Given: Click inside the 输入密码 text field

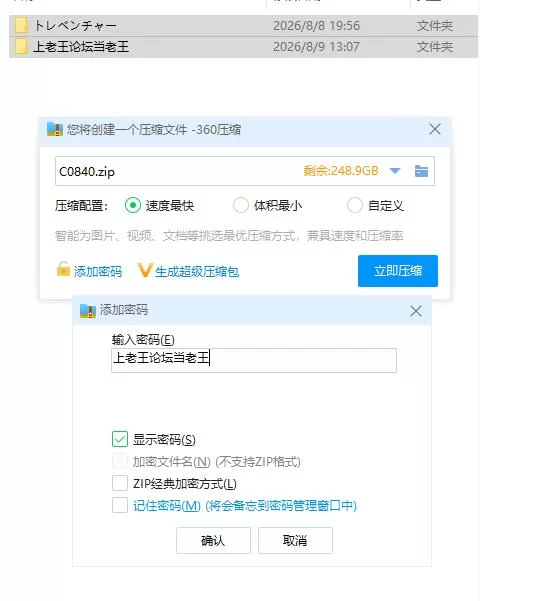Looking at the screenshot, I should (x=254, y=360).
